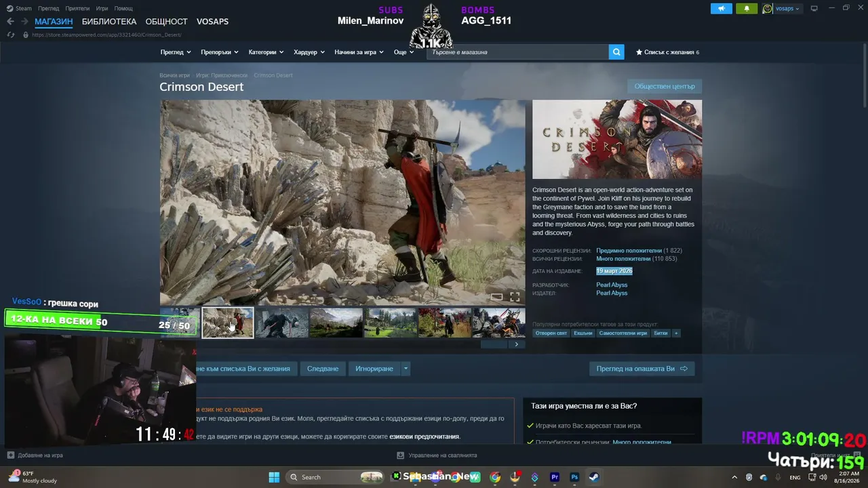Click the Самостоятелни игри tag
This screenshot has height=488, width=868.
point(623,333)
